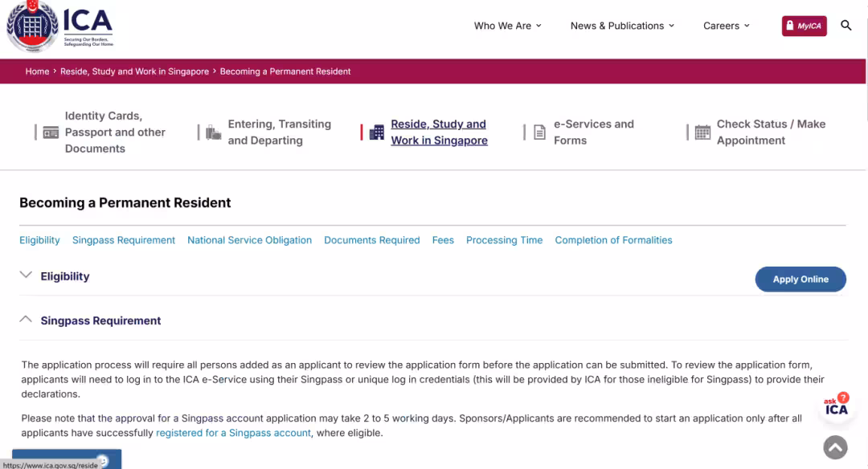The width and height of the screenshot is (868, 469).
Task: Click the calendar icon for Check Status
Action: [x=702, y=133]
